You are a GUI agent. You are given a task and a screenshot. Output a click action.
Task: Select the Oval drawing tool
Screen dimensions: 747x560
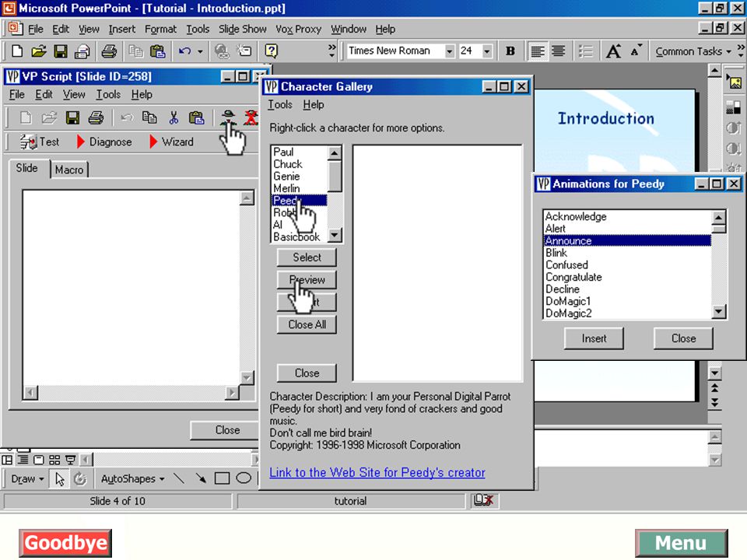(244, 478)
